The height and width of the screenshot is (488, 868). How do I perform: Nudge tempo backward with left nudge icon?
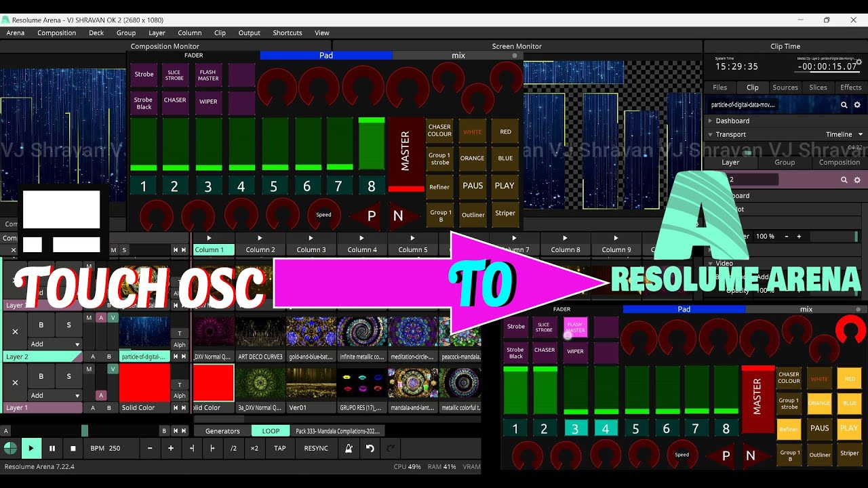coord(192,448)
